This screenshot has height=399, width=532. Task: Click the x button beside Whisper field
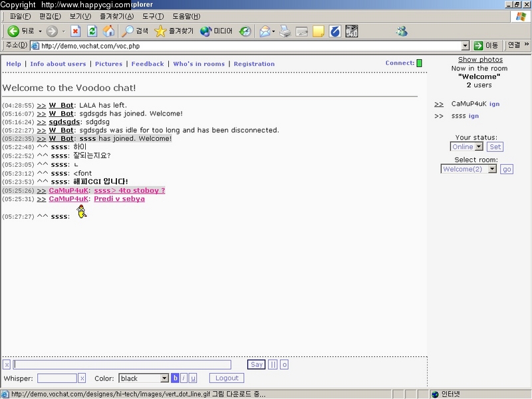tap(82, 378)
